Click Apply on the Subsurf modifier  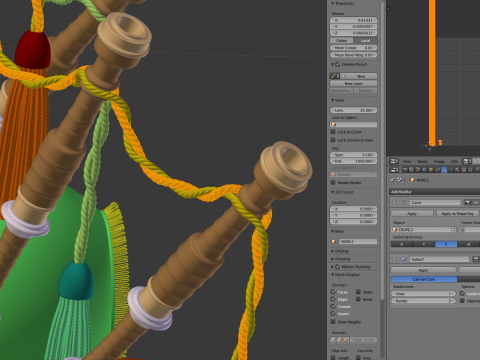click(x=423, y=270)
